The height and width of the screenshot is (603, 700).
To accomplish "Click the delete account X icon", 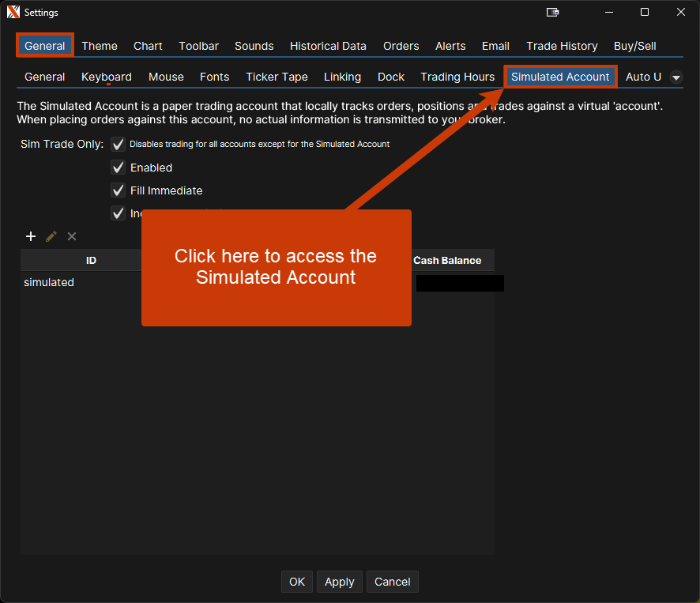I will coord(72,236).
